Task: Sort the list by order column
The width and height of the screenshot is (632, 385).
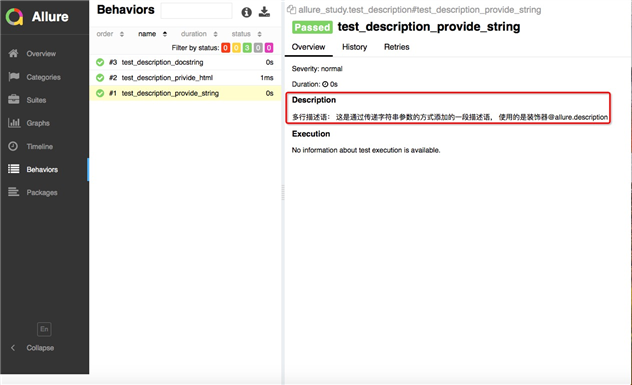Action: click(110, 34)
